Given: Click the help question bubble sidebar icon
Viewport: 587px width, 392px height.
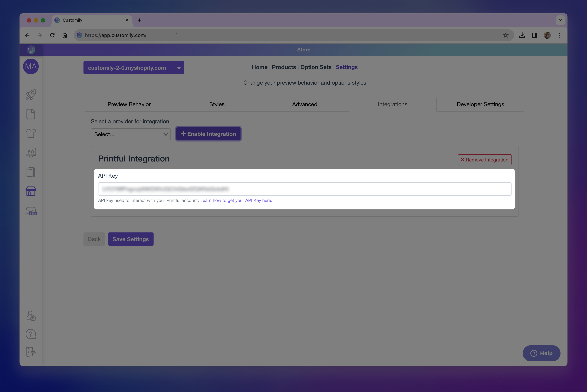Looking at the screenshot, I should coord(31,334).
